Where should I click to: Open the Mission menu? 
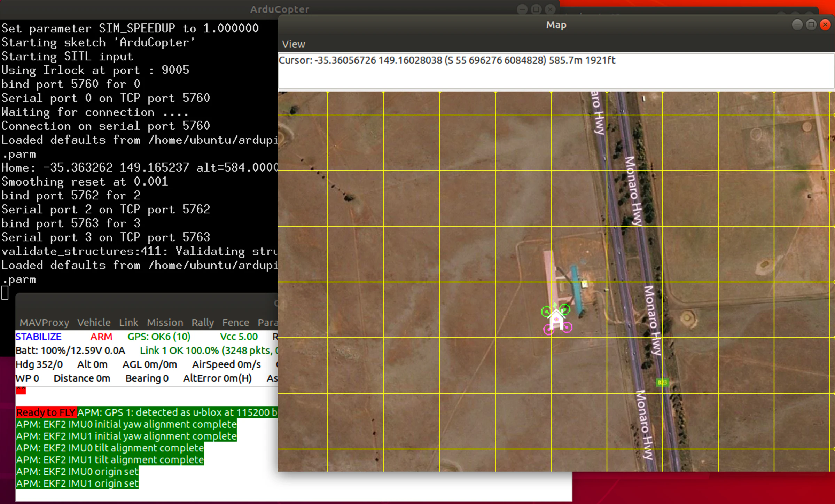(165, 323)
